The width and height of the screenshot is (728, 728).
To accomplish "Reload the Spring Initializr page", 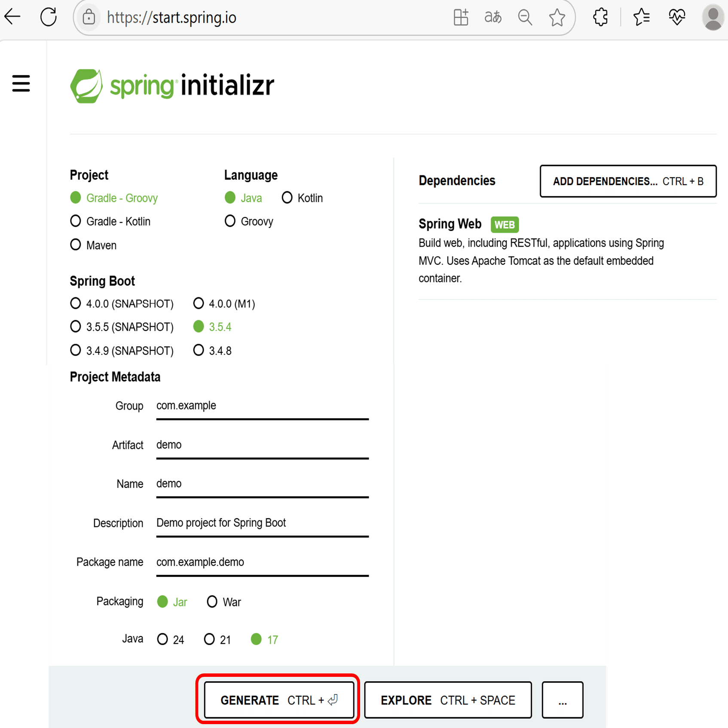I will click(49, 17).
